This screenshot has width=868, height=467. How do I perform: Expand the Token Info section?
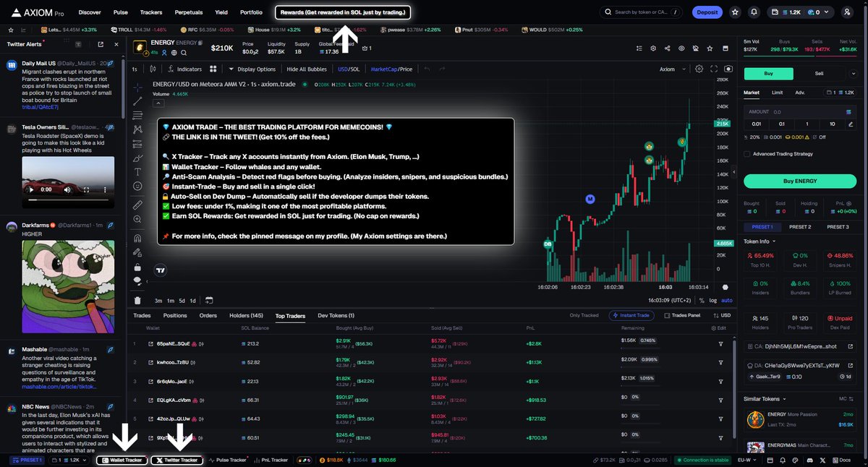[x=761, y=241]
